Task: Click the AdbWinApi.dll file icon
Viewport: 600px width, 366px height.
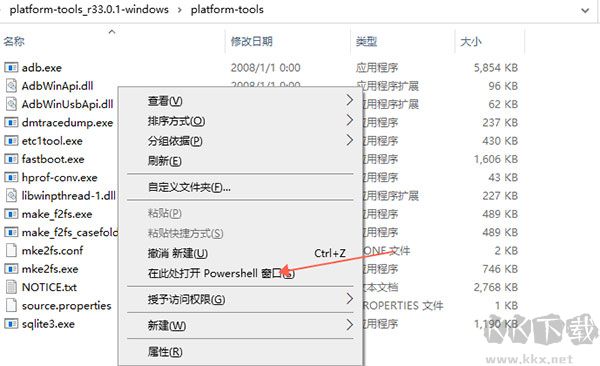Action: [x=11, y=86]
